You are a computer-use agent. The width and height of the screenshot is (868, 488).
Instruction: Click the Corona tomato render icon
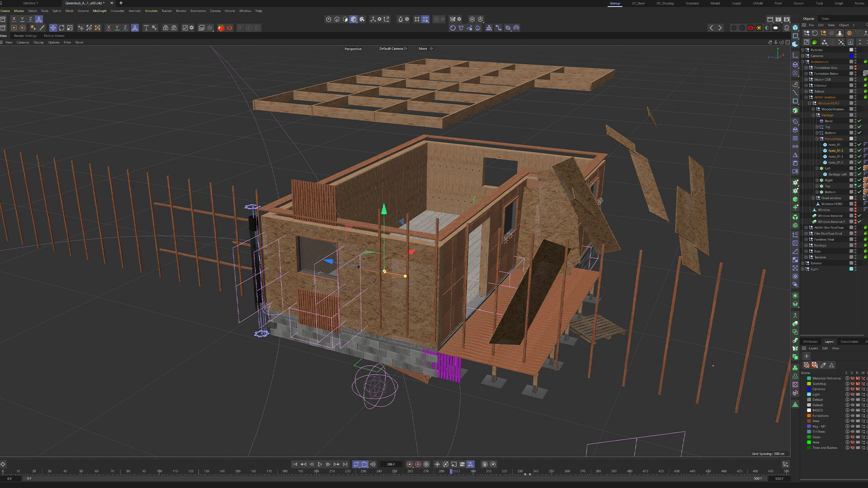(221, 28)
